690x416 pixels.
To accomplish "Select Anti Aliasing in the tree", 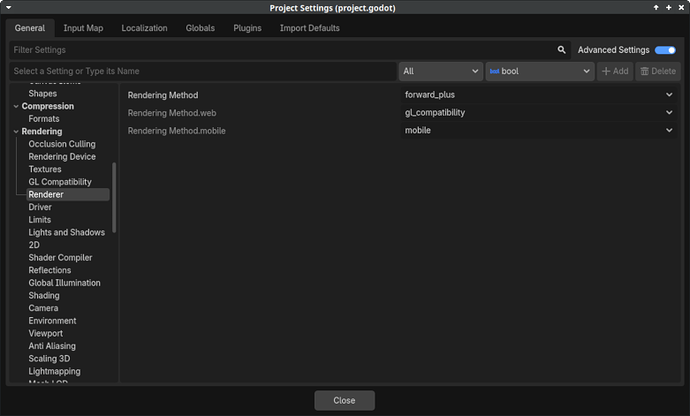I will 52,346.
